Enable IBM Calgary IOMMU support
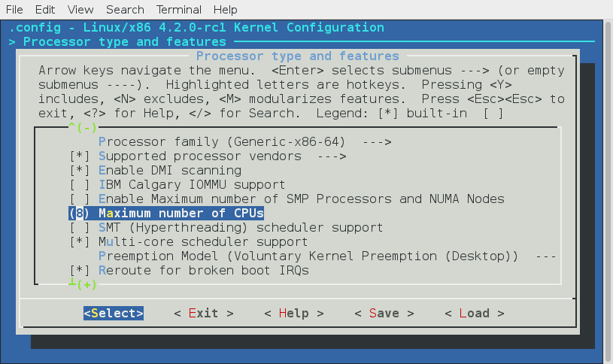The height and width of the screenshot is (364, 613). pos(79,184)
